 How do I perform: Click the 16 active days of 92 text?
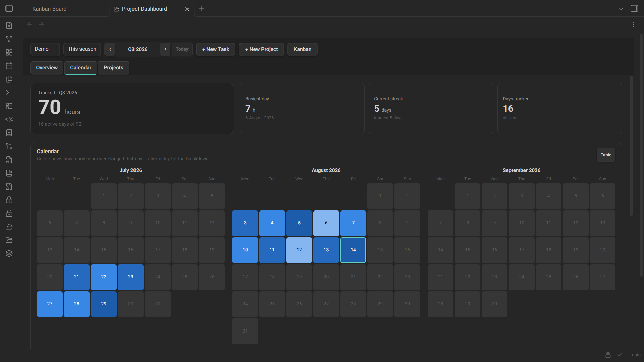[60, 124]
